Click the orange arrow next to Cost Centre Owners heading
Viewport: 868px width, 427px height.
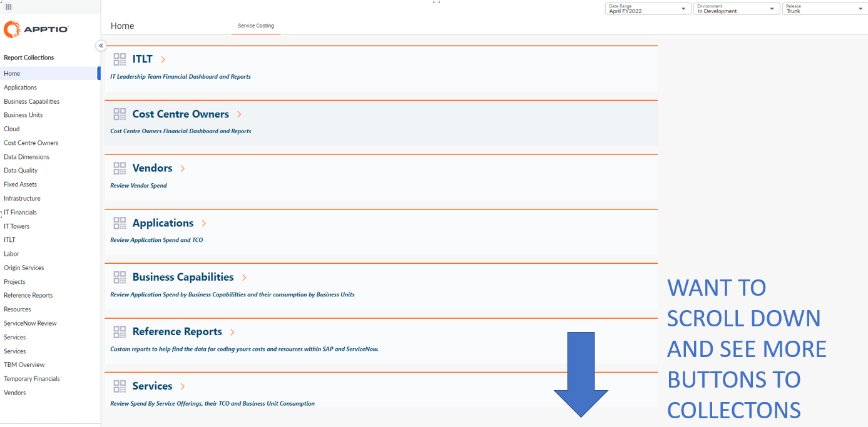click(240, 114)
